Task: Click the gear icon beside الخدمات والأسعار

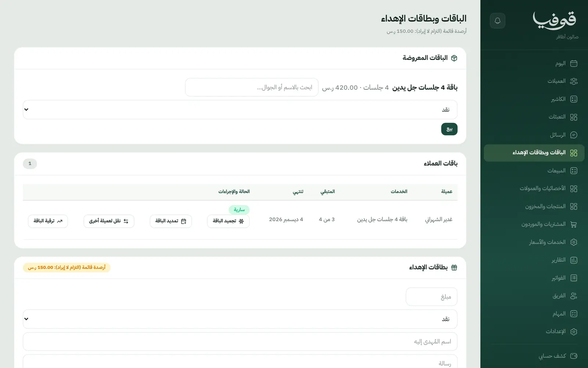Action: (574, 242)
